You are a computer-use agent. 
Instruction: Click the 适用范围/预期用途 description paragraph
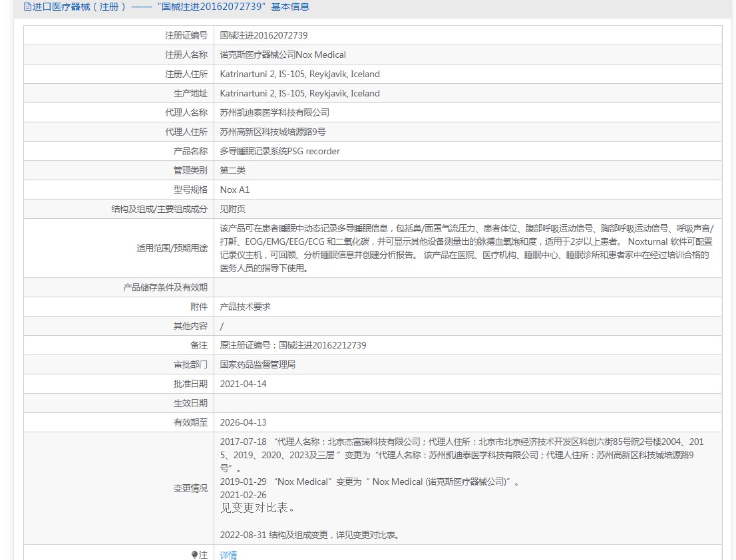coord(466,248)
